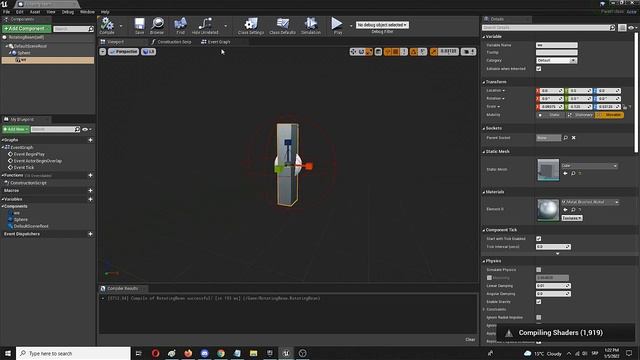Viewport: 640px width, 360px height.
Task: Click the Details property matrix grid icon
Action: coord(622,28)
